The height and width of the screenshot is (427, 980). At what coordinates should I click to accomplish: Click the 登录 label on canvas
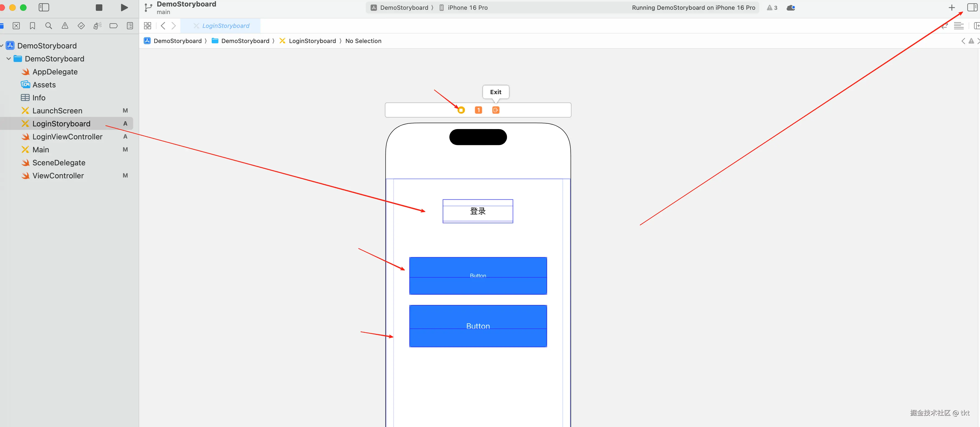pos(478,211)
